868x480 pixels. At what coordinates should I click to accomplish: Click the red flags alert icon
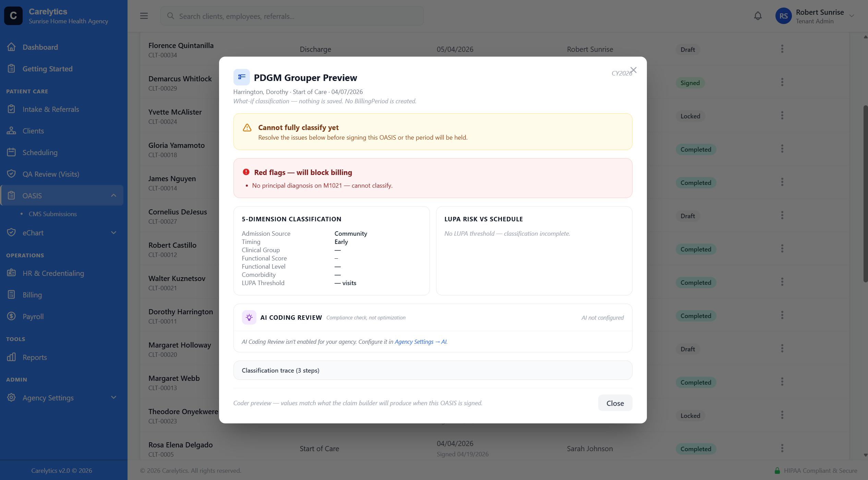[x=246, y=172]
